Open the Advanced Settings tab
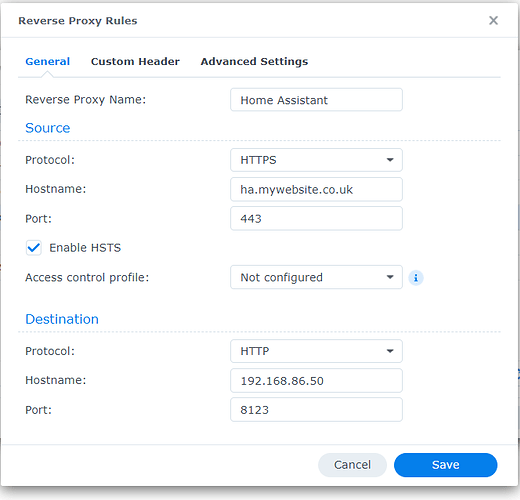 click(x=254, y=61)
